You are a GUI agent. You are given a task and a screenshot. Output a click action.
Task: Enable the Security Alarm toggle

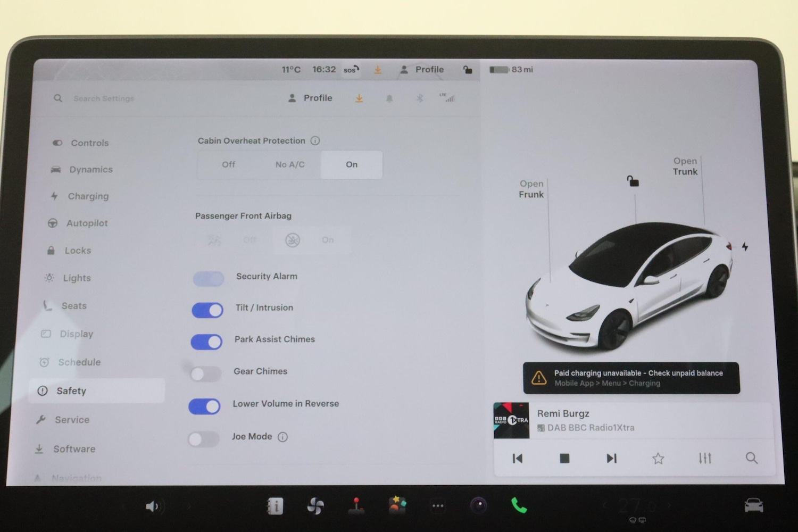208,278
